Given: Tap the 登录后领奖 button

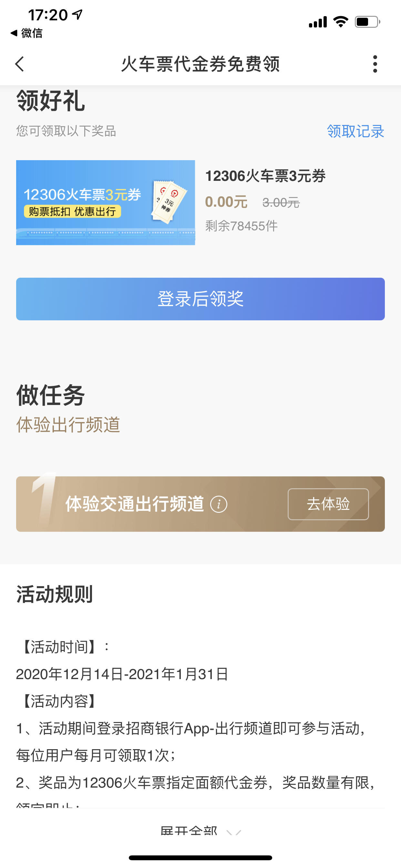Looking at the screenshot, I should 200,299.
